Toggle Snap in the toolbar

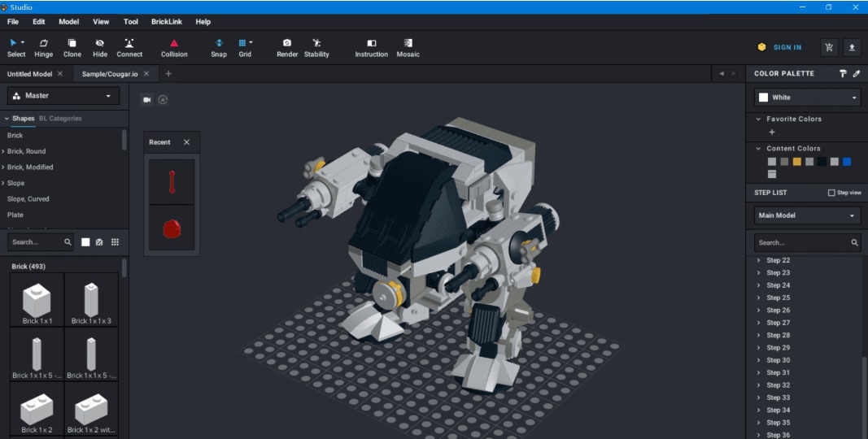(219, 48)
